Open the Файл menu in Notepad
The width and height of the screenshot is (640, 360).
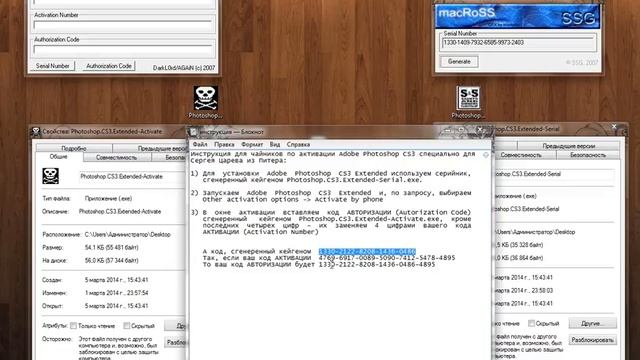(x=200, y=144)
